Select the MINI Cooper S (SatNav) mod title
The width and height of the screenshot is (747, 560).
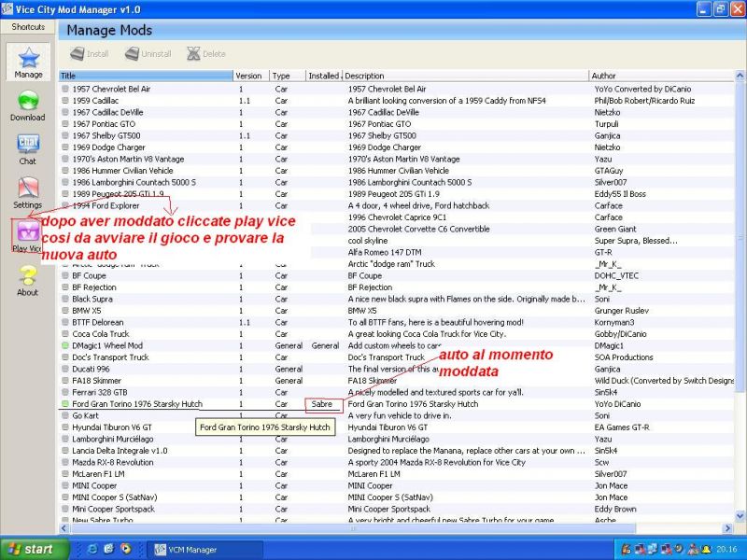coord(115,497)
